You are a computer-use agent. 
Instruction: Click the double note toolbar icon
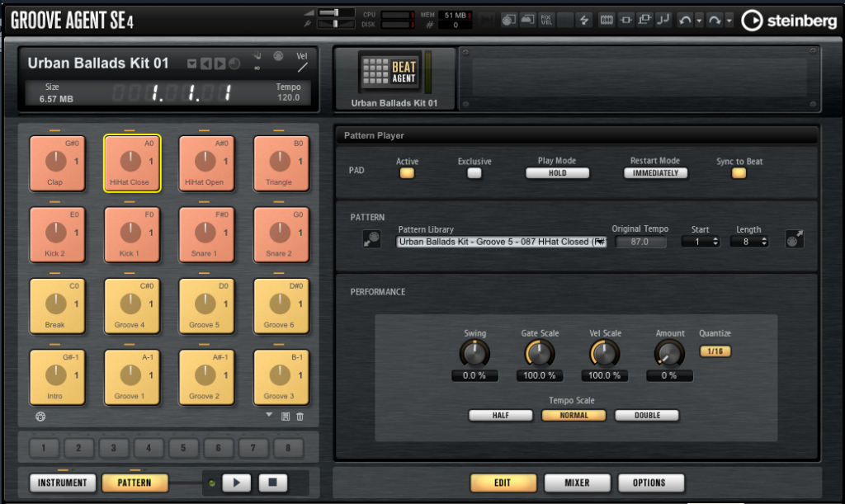tap(663, 20)
